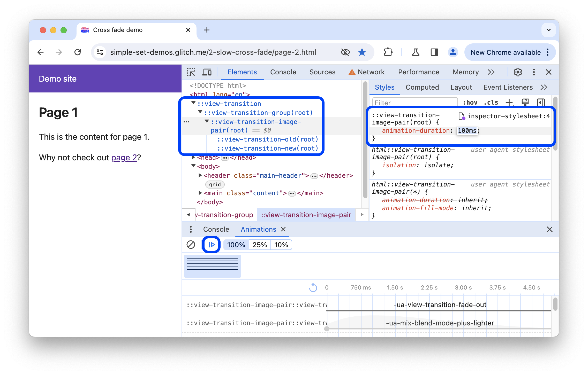Toggle device toolbar icon
588x375 pixels.
[x=207, y=72]
